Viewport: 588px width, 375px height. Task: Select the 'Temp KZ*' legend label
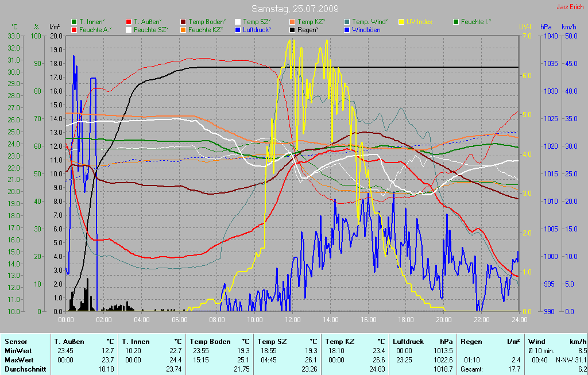pos(311,22)
